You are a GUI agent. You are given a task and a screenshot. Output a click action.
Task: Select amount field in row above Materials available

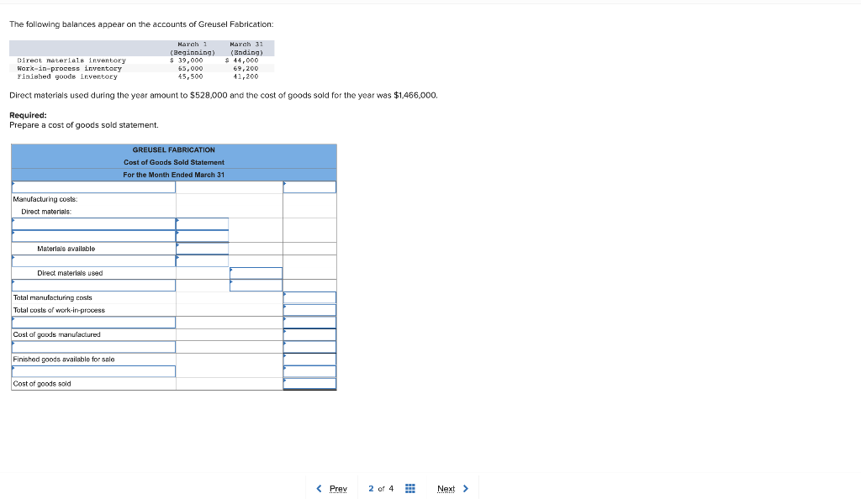point(202,236)
